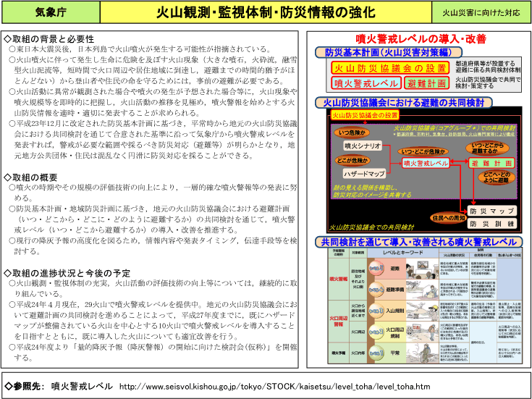Click 噴火警戒レベル cyan box in grey panel
This screenshot has height=399, width=532.
click(x=366, y=83)
